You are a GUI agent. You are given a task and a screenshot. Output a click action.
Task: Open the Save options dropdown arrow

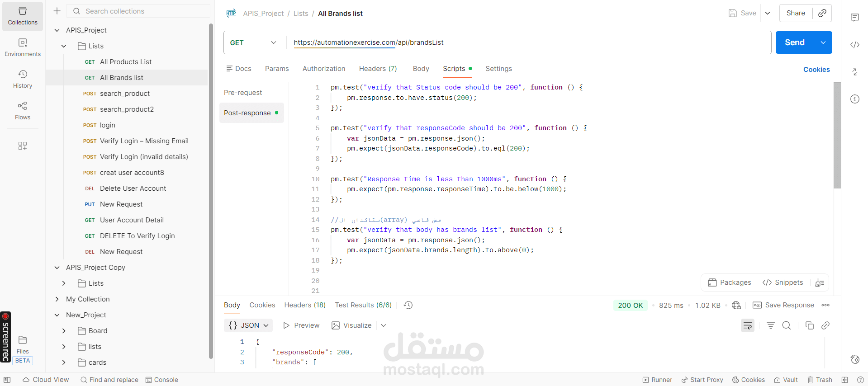tap(768, 13)
